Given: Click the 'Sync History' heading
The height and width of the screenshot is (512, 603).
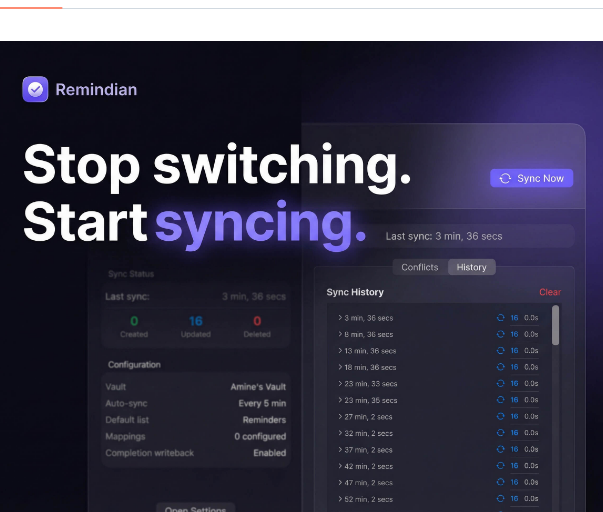Looking at the screenshot, I should click(x=355, y=292).
